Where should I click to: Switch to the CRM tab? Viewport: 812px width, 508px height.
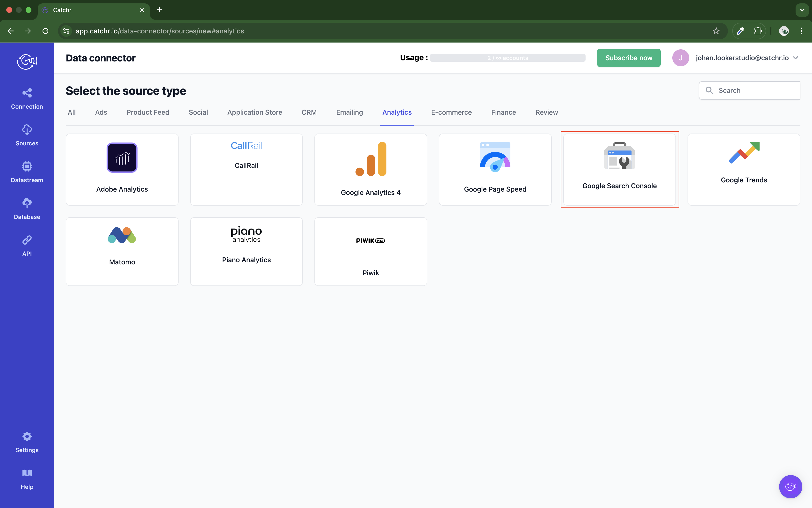309,112
